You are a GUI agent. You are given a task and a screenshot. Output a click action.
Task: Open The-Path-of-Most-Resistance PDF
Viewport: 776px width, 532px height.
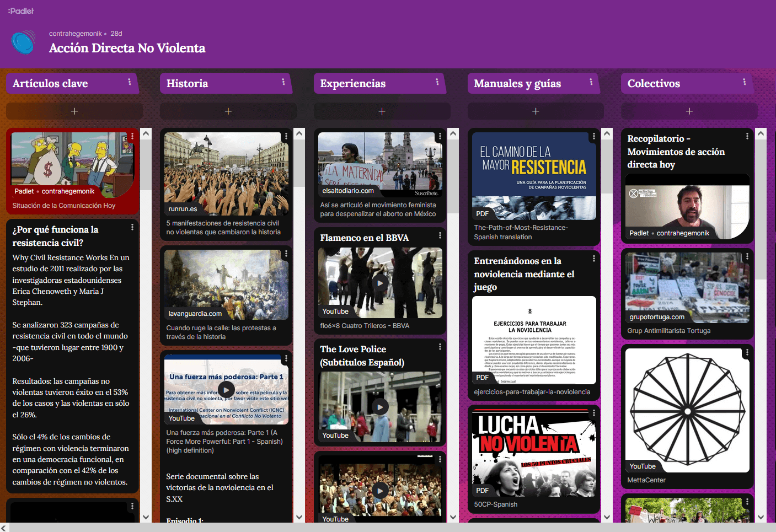[521, 232]
